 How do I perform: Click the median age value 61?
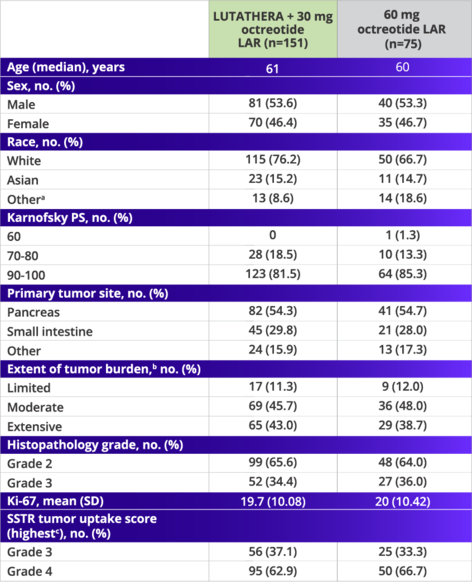272,69
